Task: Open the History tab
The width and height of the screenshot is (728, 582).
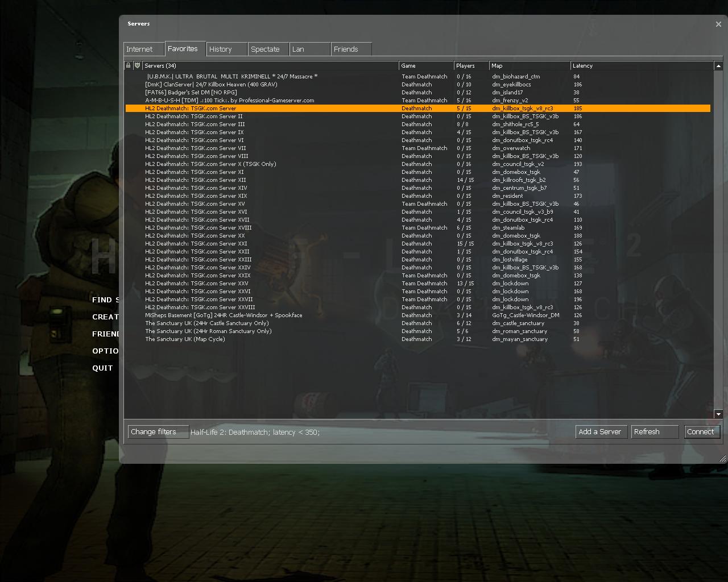Action: point(226,49)
